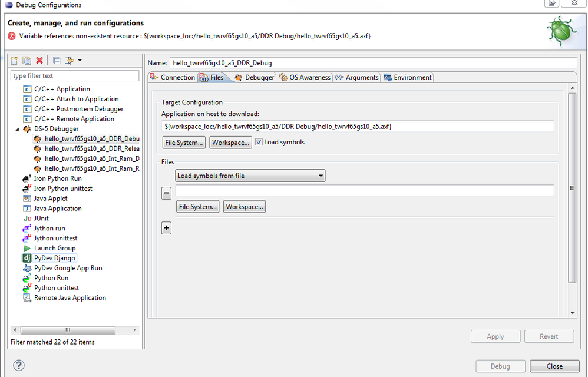Image resolution: width=588 pixels, height=377 pixels.
Task: Collapse all configurations in the tree
Action: click(x=57, y=60)
